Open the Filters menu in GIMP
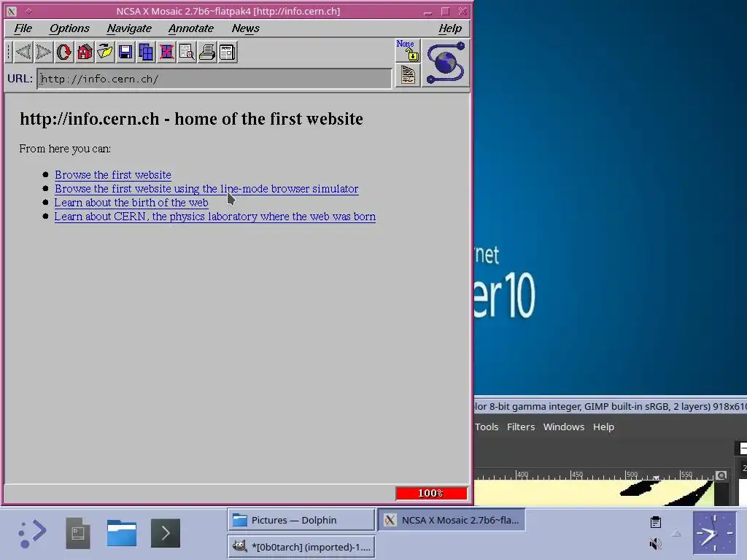Screen dimensions: 747x560 (521, 427)
